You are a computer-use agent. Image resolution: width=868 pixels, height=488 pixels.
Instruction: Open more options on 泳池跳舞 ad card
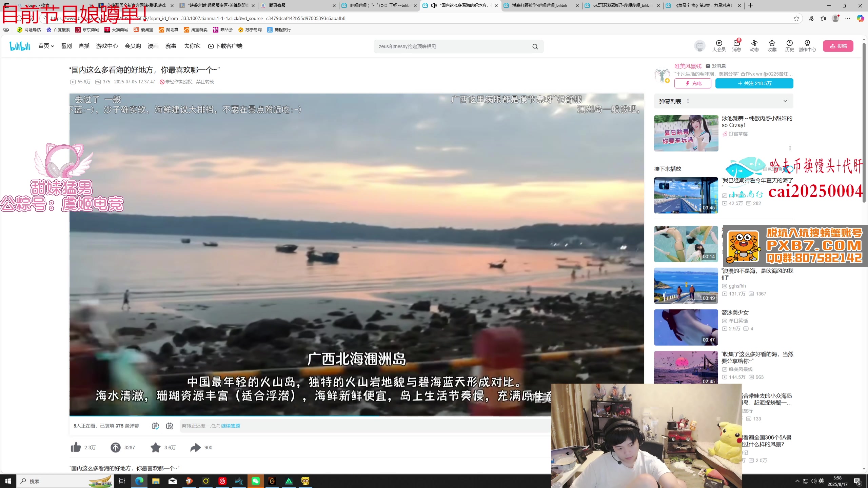[790, 148]
